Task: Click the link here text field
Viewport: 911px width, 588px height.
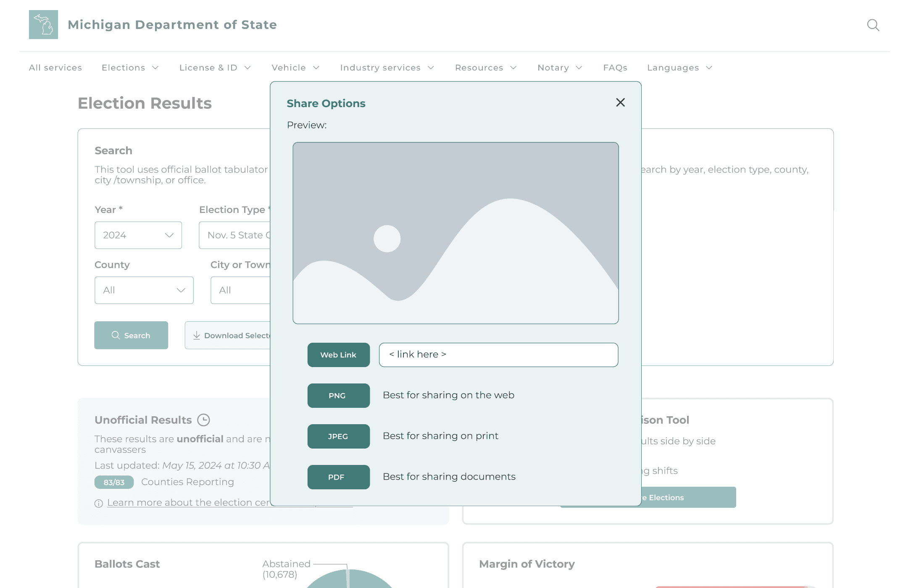Action: (x=498, y=355)
